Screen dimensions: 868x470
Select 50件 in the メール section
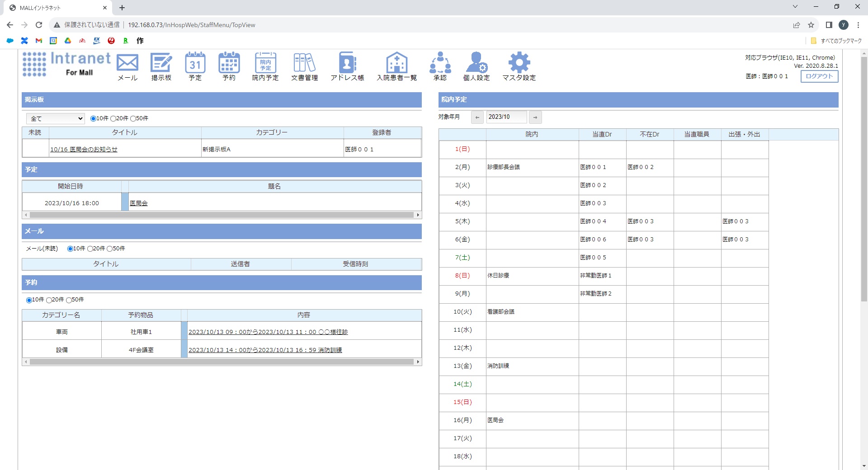[110, 249]
